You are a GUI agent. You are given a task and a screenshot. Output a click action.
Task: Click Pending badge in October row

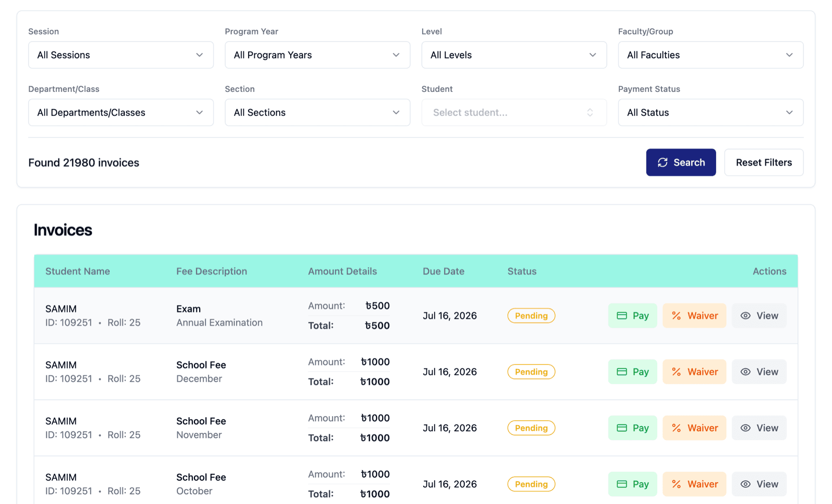pyautogui.click(x=531, y=484)
